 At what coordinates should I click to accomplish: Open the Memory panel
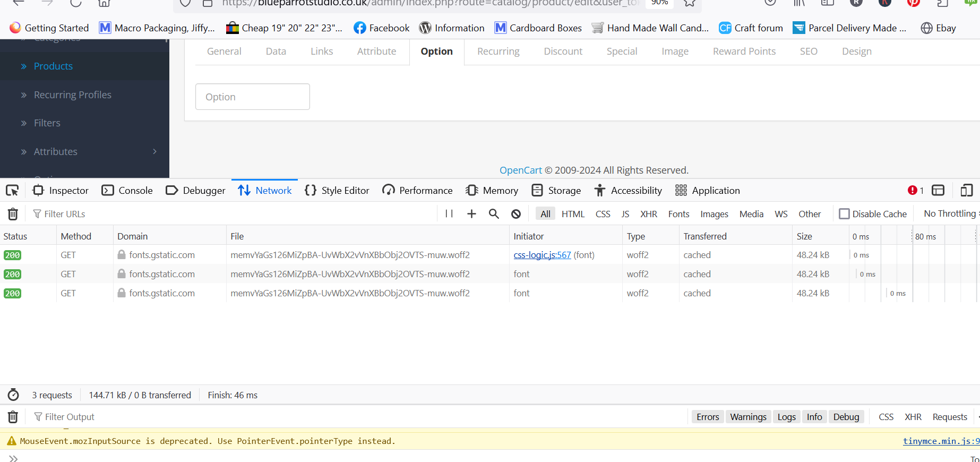pyautogui.click(x=492, y=190)
